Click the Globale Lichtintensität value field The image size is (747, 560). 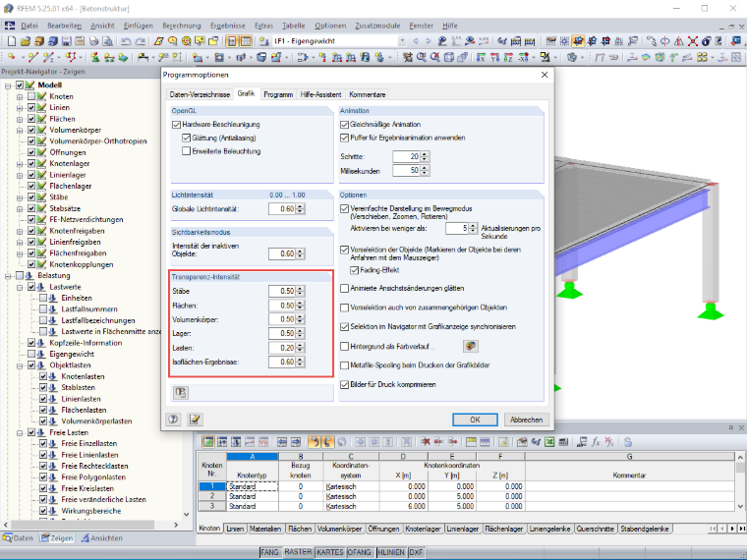281,209
